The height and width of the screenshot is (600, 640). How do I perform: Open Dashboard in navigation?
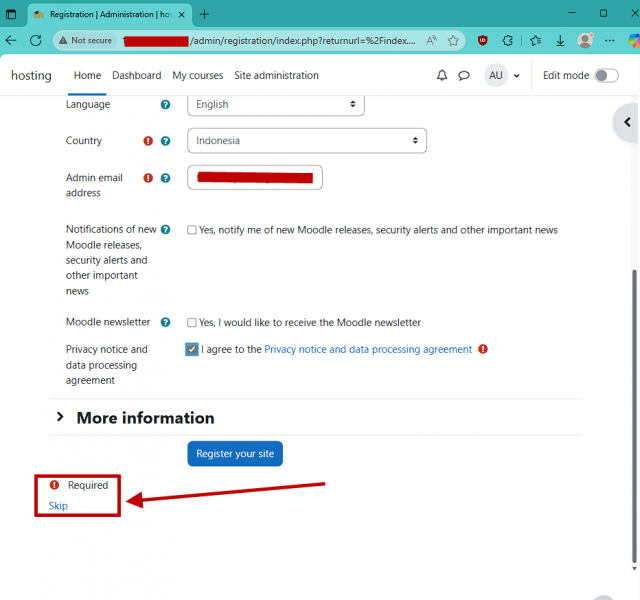tap(137, 76)
